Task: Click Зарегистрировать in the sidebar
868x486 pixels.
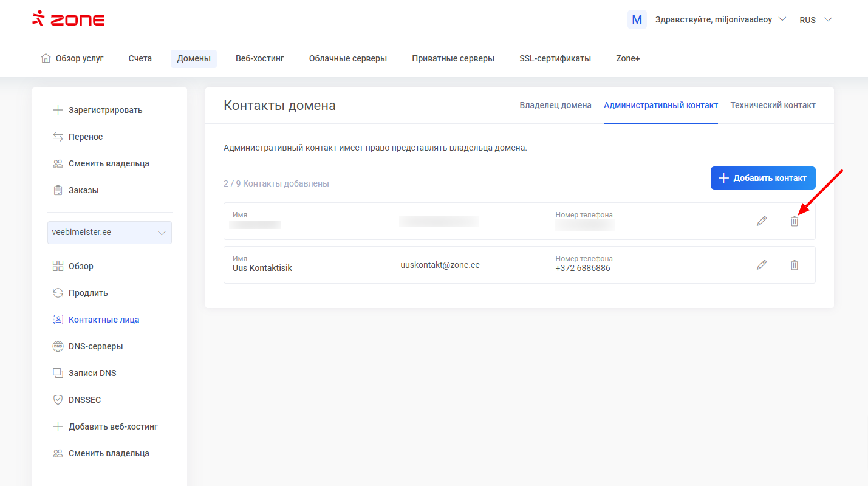Action: (105, 110)
